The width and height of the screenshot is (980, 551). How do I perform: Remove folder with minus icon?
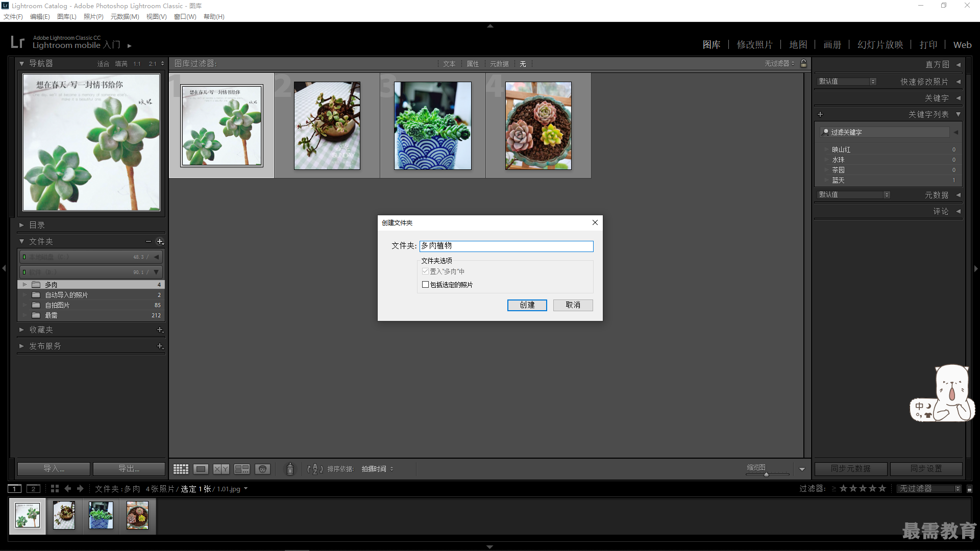click(148, 241)
